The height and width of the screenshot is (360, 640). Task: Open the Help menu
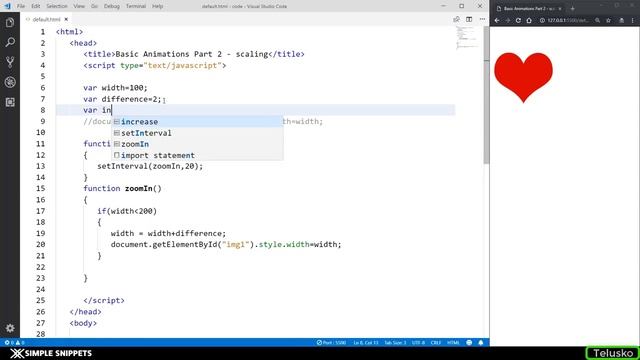[158, 6]
